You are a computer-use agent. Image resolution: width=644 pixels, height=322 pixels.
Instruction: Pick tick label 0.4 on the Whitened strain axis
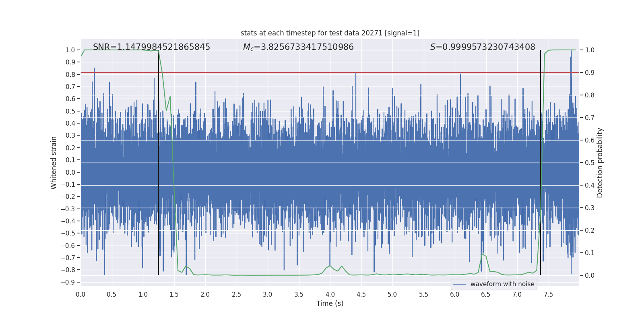70,124
